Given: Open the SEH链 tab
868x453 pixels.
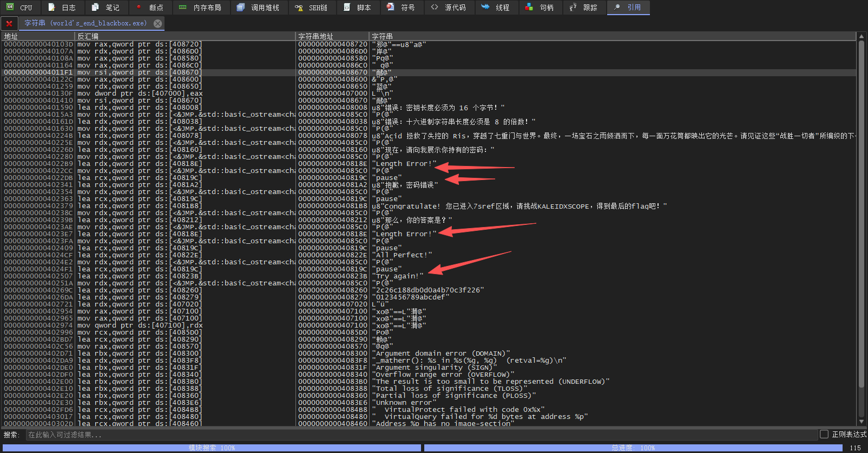Looking at the screenshot, I should 311,8.
